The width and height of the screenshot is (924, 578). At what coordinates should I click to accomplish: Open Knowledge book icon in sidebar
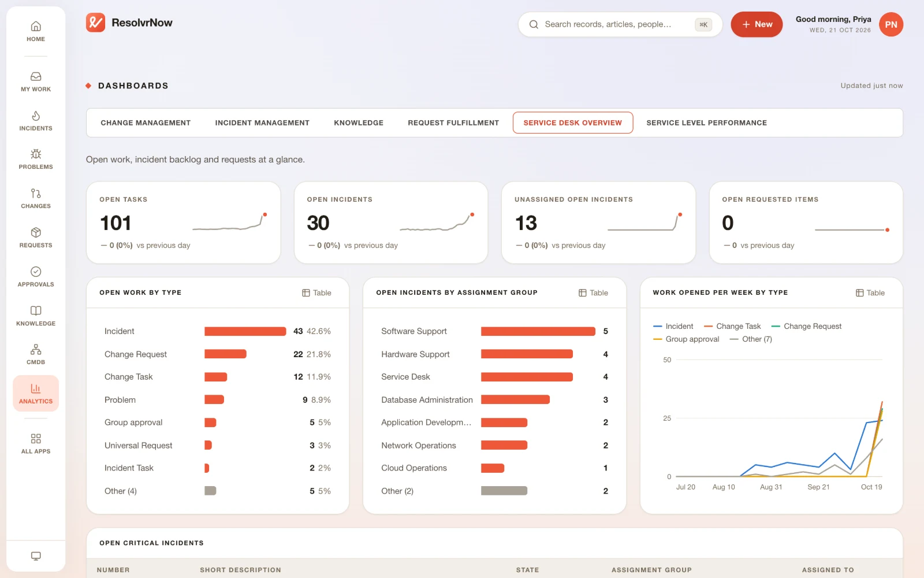coord(36,311)
